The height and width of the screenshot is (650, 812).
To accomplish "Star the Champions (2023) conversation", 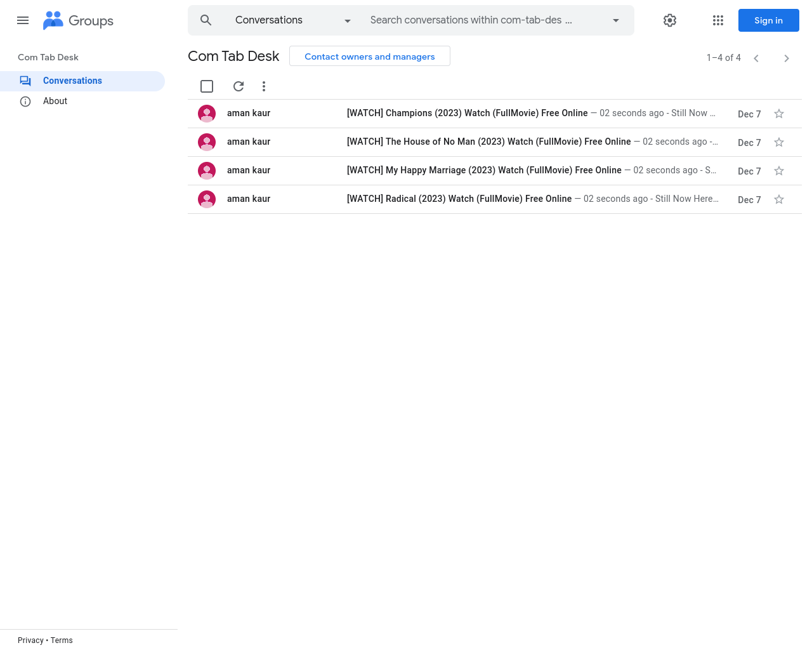I will click(779, 114).
